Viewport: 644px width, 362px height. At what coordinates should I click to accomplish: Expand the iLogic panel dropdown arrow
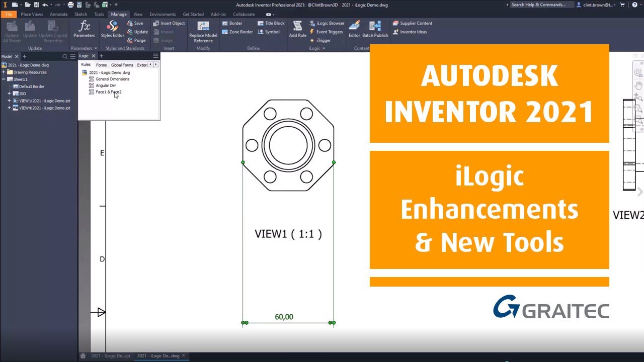point(324,48)
